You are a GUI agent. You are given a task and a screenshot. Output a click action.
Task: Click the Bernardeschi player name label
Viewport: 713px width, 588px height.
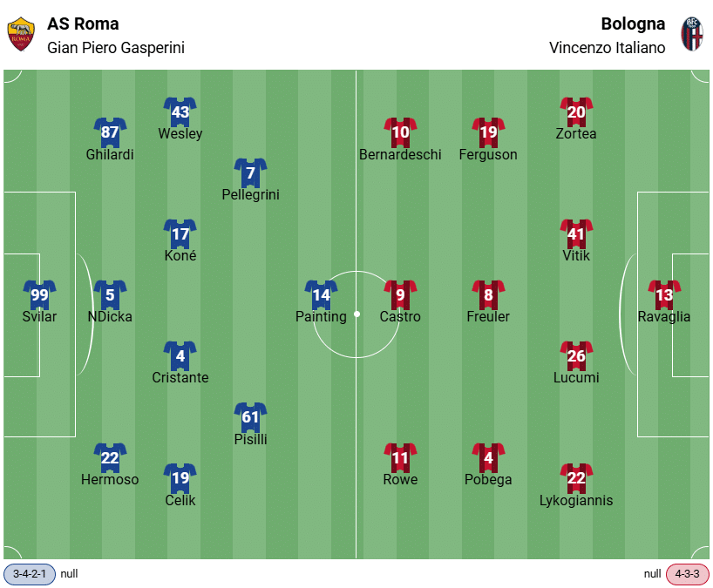click(400, 155)
